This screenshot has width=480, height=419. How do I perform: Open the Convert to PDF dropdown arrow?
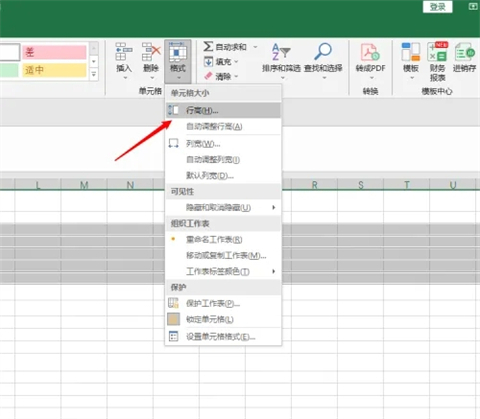pos(372,78)
